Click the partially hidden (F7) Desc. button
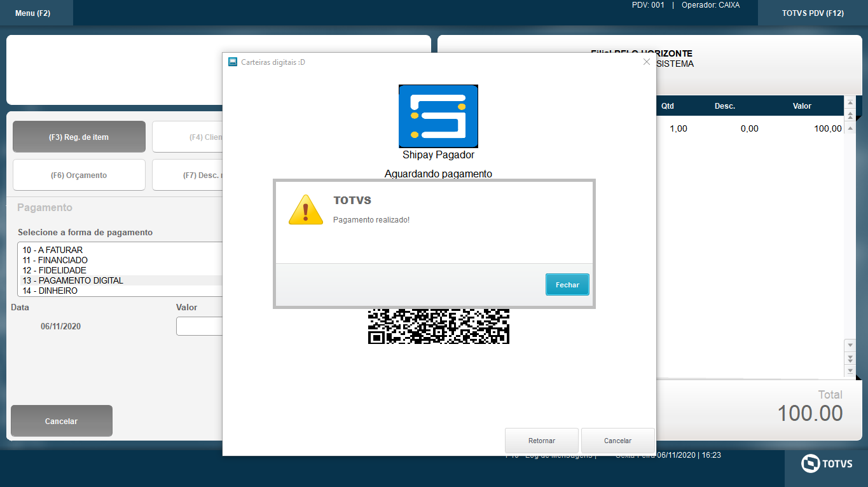 click(188, 175)
